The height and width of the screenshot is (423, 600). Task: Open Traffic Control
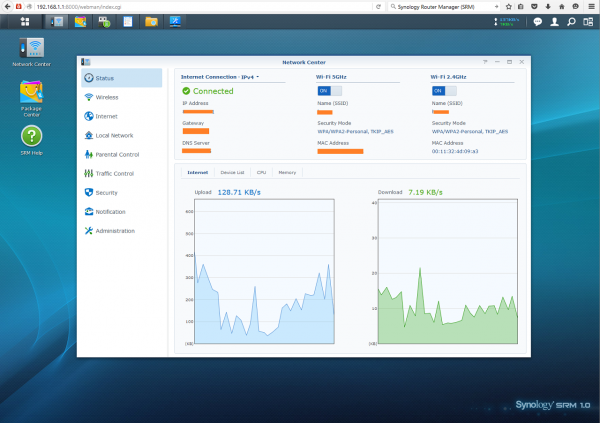(x=122, y=174)
